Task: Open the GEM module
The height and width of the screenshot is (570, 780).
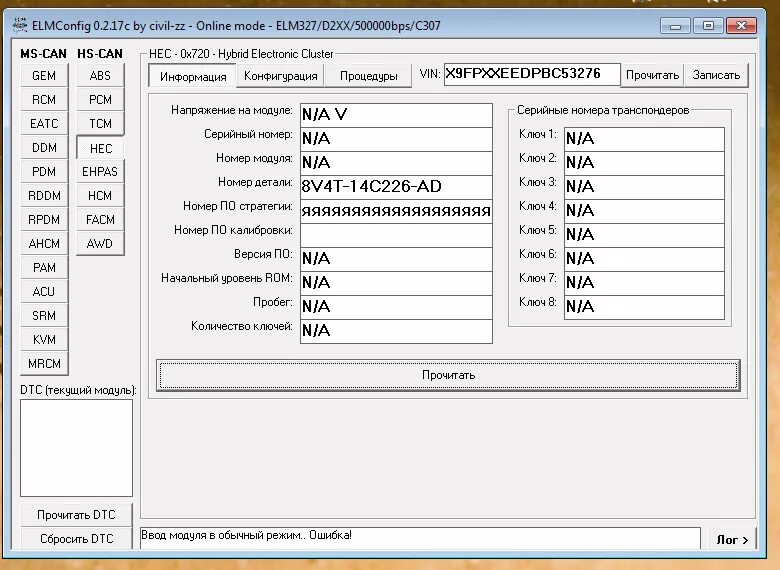Action: click(x=44, y=76)
